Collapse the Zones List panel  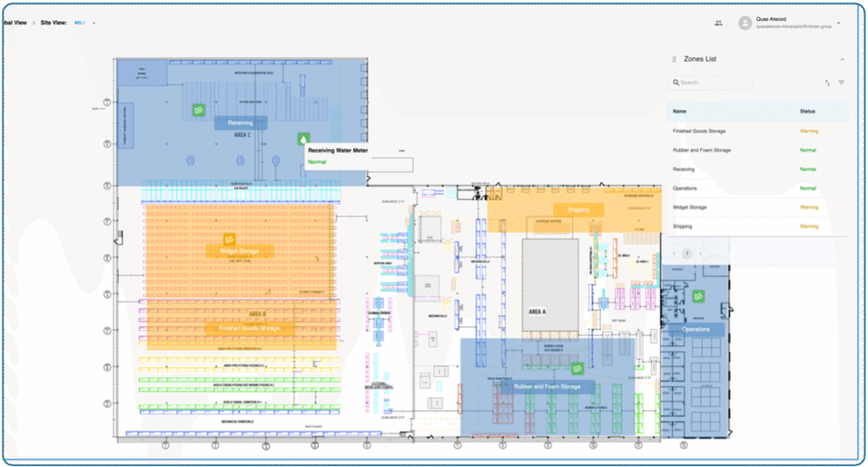click(x=842, y=59)
